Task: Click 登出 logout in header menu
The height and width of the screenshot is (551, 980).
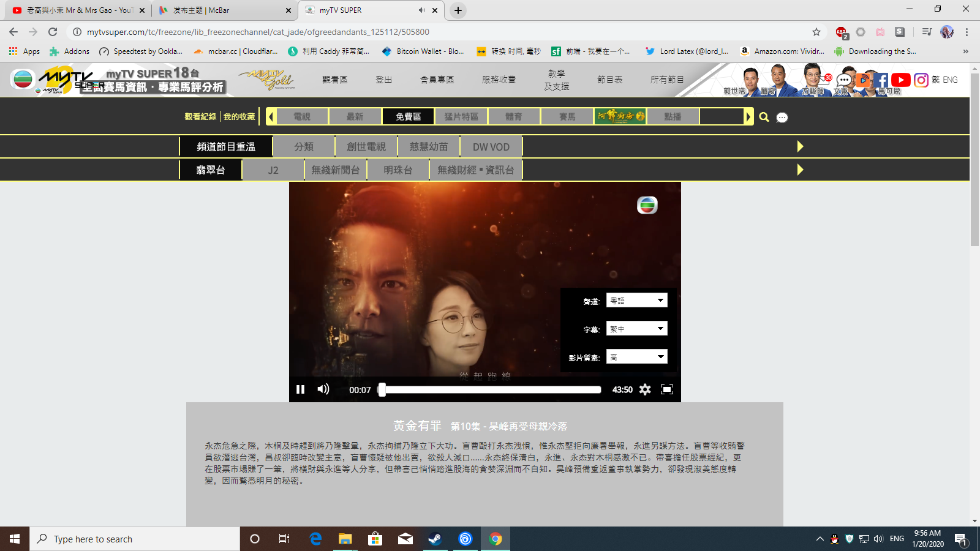Action: 384,80
